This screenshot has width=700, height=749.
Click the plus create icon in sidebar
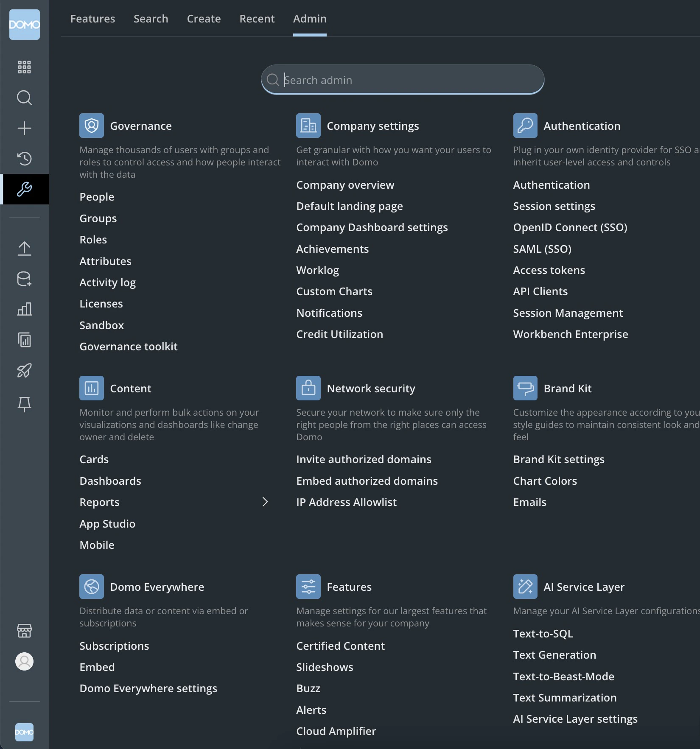[x=25, y=128]
